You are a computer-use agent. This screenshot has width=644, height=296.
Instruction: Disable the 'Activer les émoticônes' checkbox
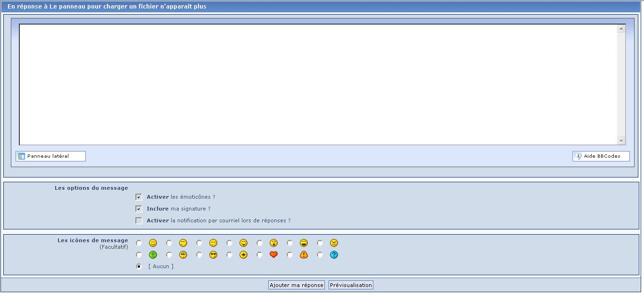click(x=139, y=197)
